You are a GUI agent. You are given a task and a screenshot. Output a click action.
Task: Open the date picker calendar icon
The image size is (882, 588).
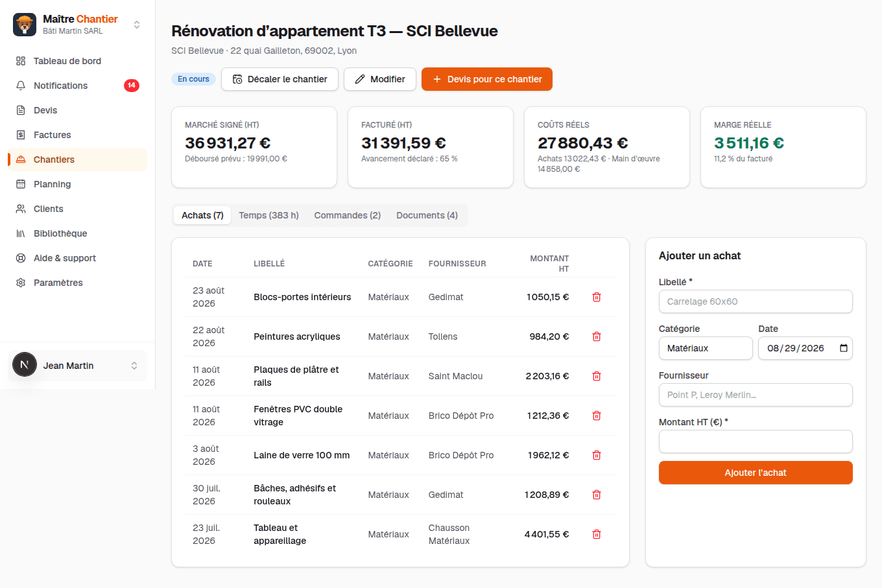tap(843, 348)
